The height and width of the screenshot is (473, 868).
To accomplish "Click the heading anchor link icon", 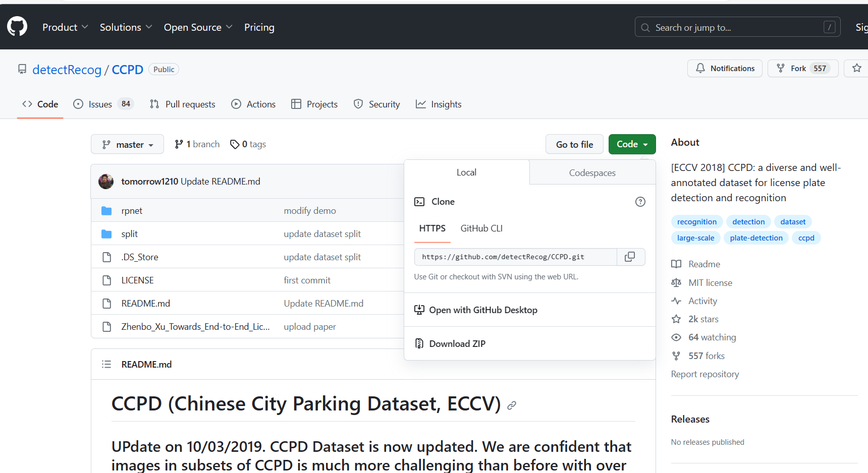I will (x=512, y=405).
